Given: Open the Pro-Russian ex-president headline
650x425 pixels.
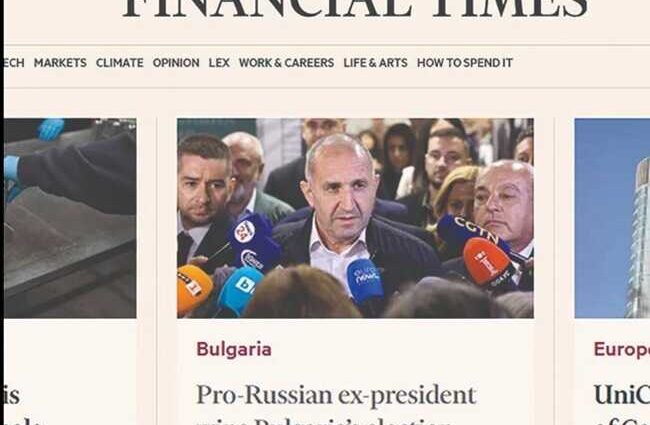Looking at the screenshot, I should click(x=336, y=395).
